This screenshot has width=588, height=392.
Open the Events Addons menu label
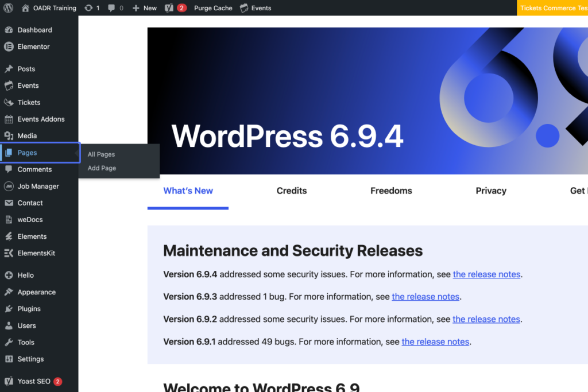pyautogui.click(x=41, y=119)
